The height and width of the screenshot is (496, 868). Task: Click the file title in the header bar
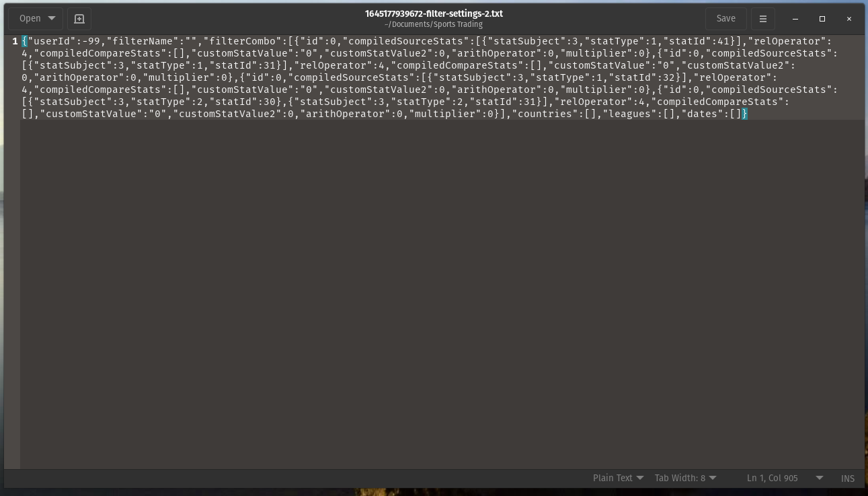(x=434, y=13)
